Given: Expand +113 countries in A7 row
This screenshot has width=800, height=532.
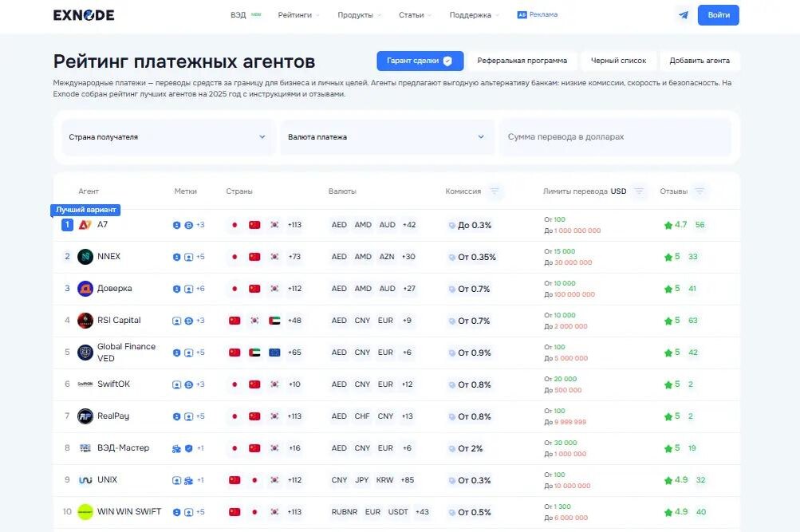Looking at the screenshot, I should [x=294, y=225].
